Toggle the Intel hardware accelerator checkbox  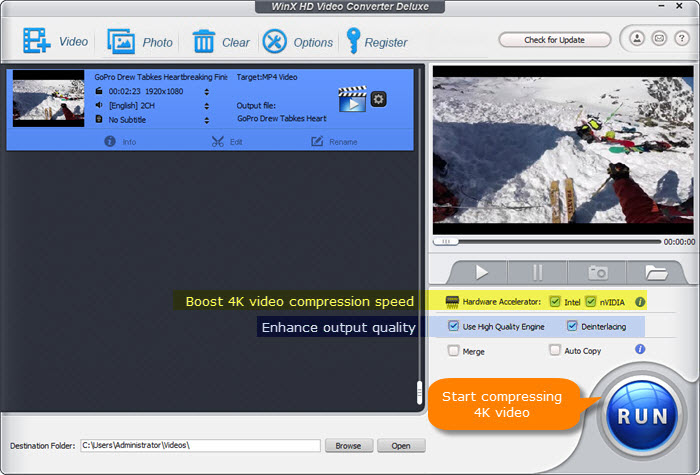coord(554,302)
